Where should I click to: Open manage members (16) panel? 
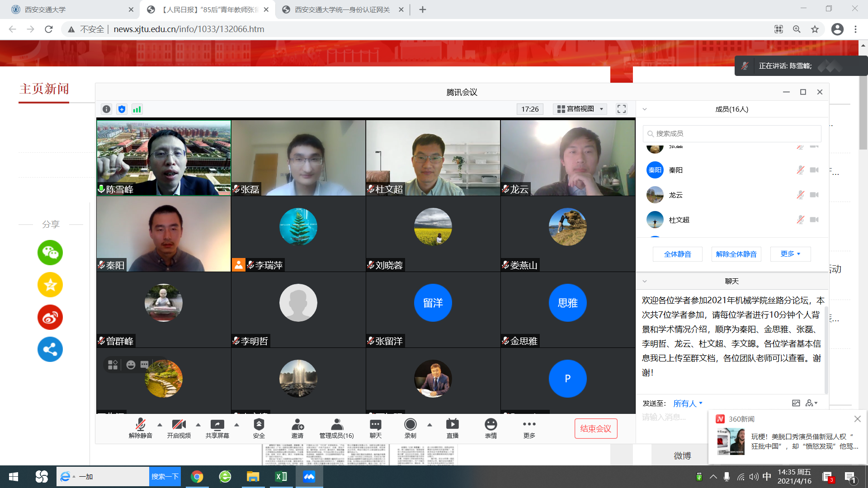pos(336,428)
